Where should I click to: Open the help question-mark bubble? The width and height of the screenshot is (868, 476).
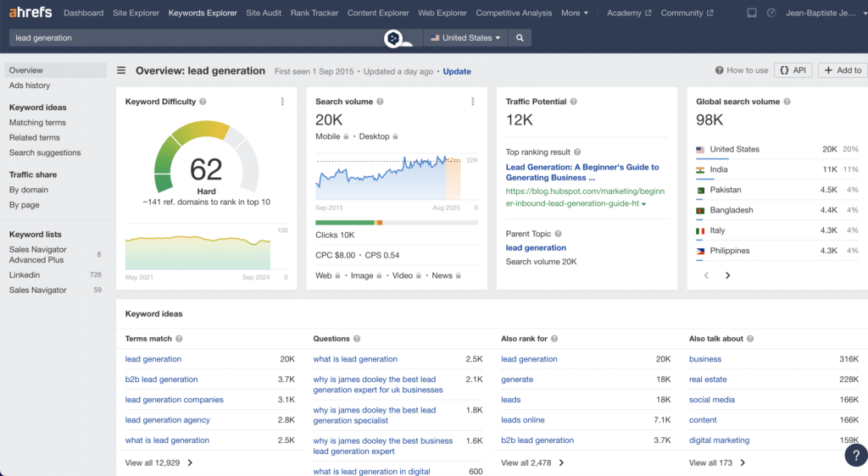[856, 455]
